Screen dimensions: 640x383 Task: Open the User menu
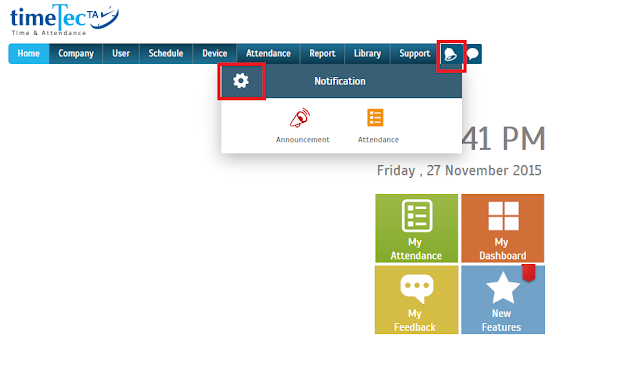point(121,54)
